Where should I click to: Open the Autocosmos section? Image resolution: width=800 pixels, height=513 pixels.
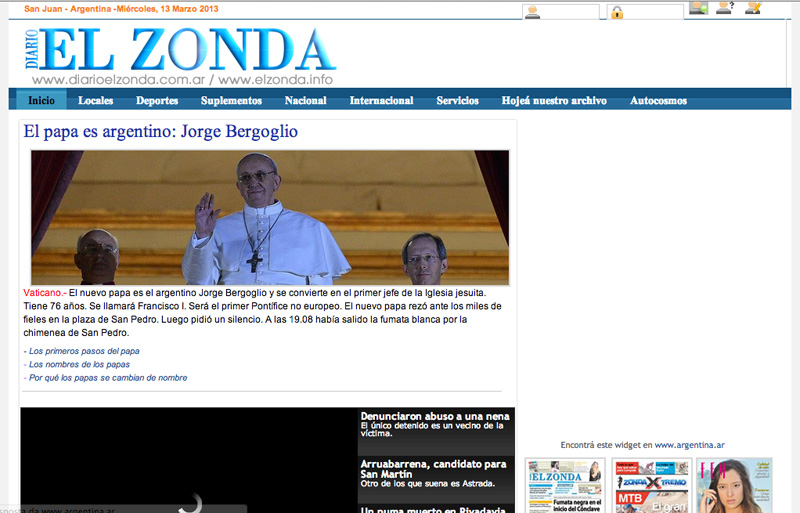click(658, 100)
